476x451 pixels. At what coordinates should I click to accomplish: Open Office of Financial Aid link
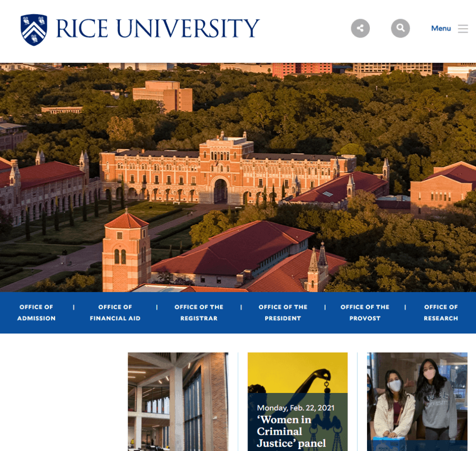pos(115,313)
